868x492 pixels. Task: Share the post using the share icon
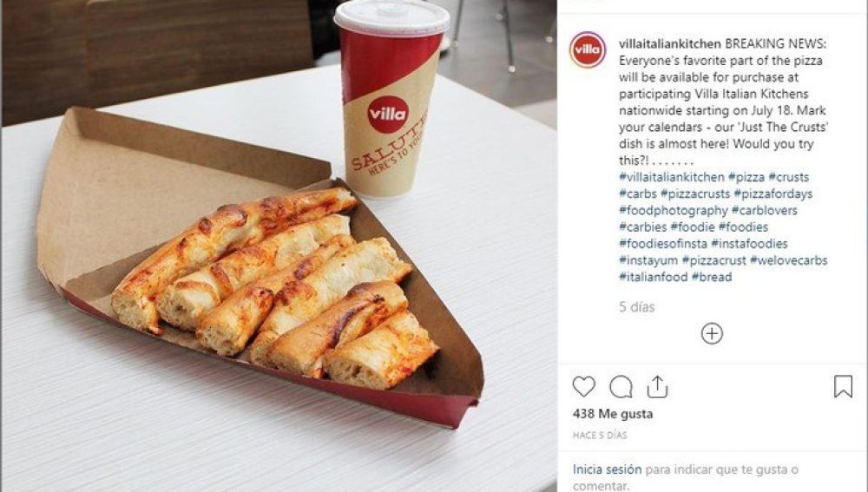(x=657, y=387)
